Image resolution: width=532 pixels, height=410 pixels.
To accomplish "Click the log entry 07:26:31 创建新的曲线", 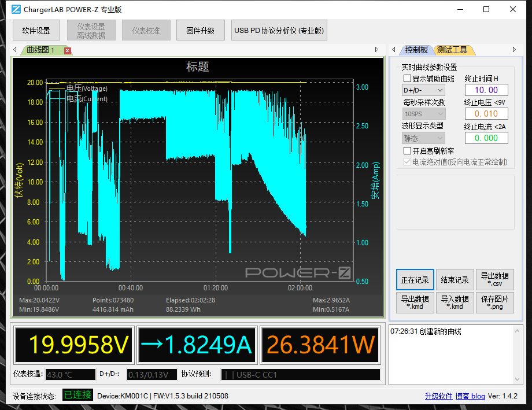I will (x=426, y=331).
